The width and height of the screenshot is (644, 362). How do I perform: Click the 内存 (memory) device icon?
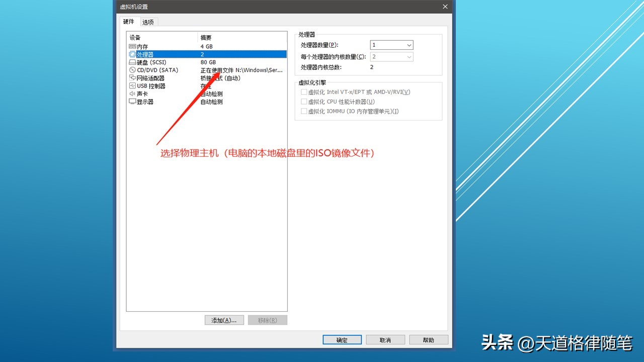(134, 46)
